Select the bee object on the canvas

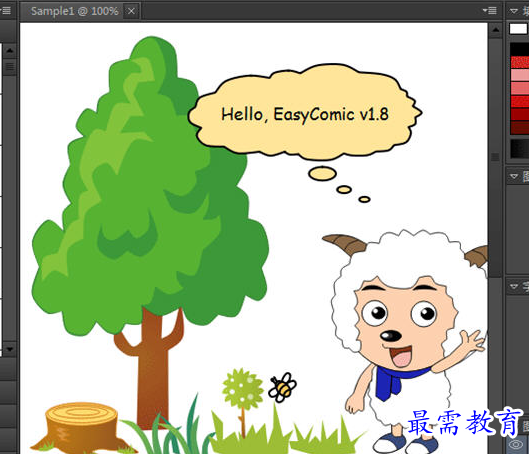[282, 388]
